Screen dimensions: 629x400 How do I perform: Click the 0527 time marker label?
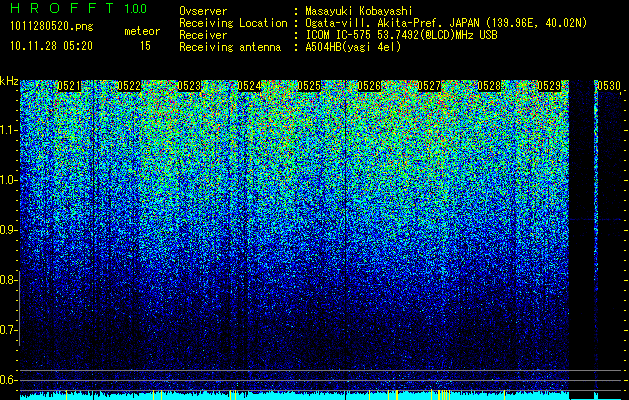(x=429, y=86)
